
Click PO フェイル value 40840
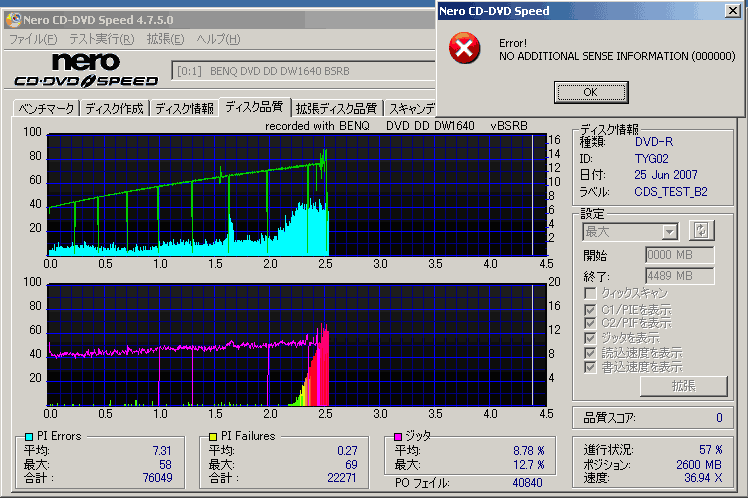(527, 483)
